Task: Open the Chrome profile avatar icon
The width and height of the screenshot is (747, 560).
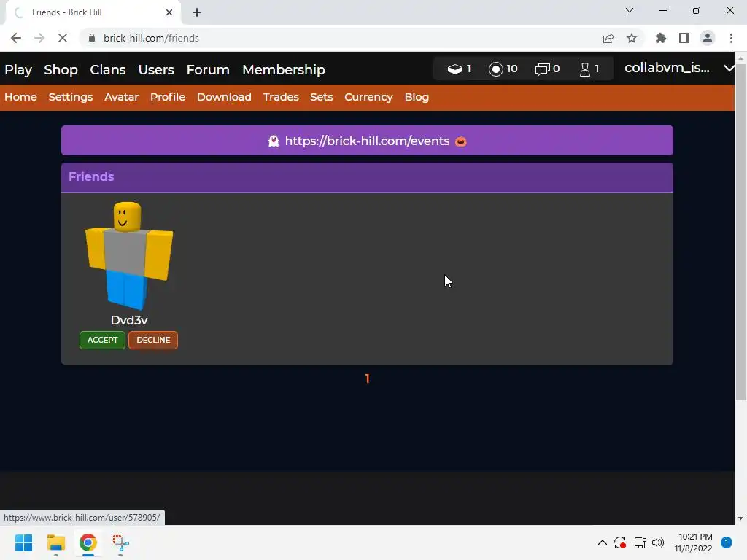Action: click(x=708, y=38)
